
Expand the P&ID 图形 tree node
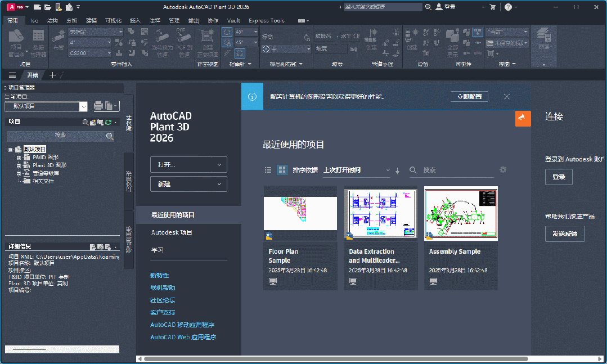[19, 157]
